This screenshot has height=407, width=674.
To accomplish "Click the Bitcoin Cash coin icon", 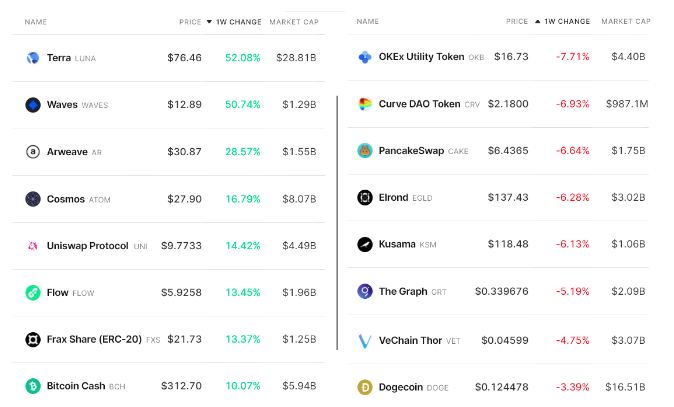I will [x=32, y=386].
